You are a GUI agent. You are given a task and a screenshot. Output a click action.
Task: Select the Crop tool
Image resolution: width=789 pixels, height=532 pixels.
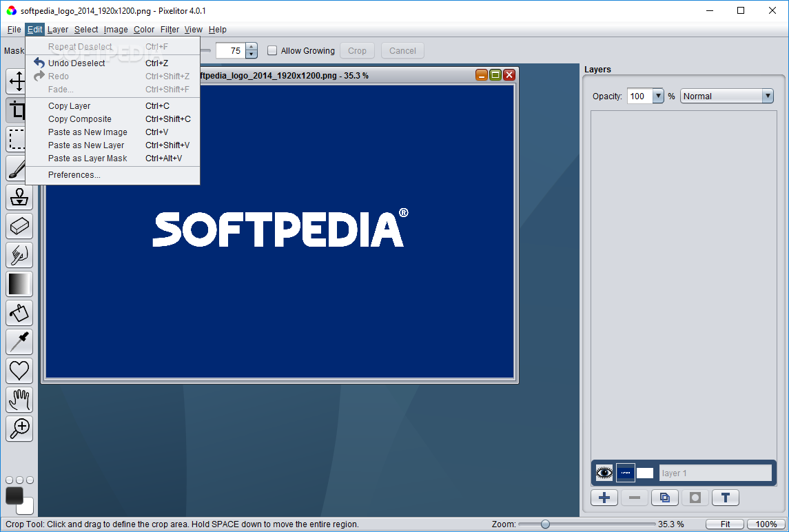(x=19, y=110)
